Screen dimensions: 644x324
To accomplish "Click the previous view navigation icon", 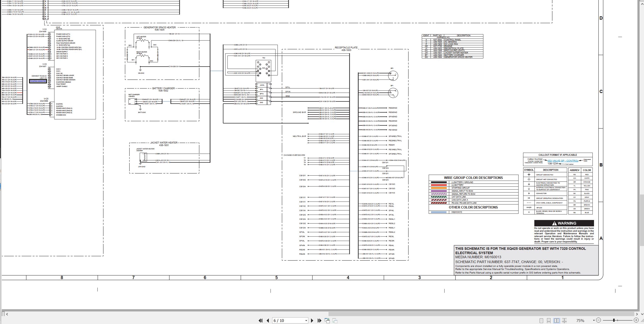I will (x=327, y=320).
